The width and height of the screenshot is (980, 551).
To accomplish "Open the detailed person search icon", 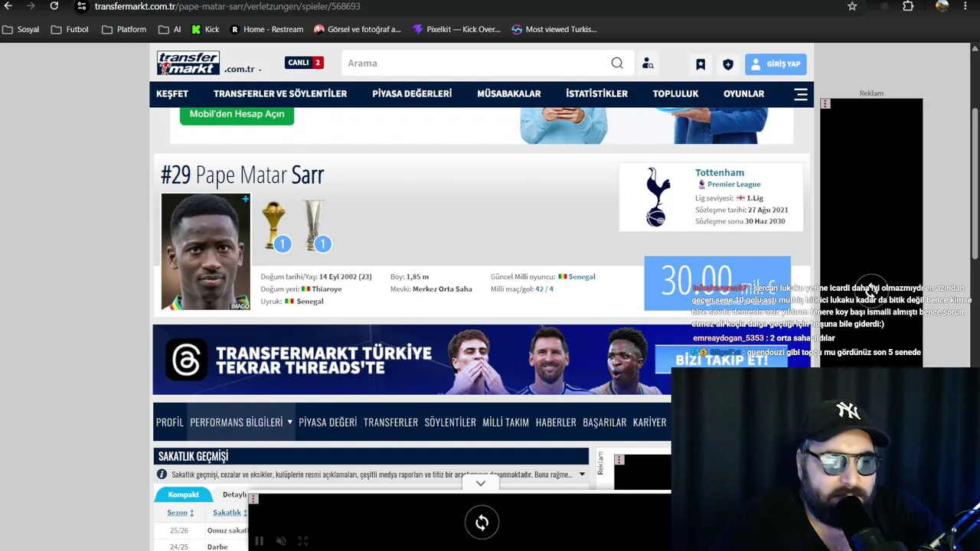I will pos(648,64).
